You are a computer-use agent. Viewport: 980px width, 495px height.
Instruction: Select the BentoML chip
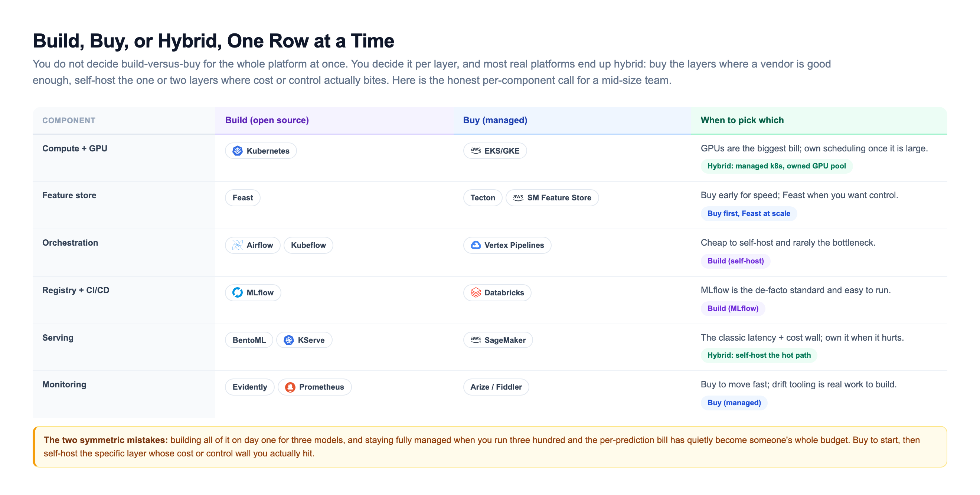249,340
